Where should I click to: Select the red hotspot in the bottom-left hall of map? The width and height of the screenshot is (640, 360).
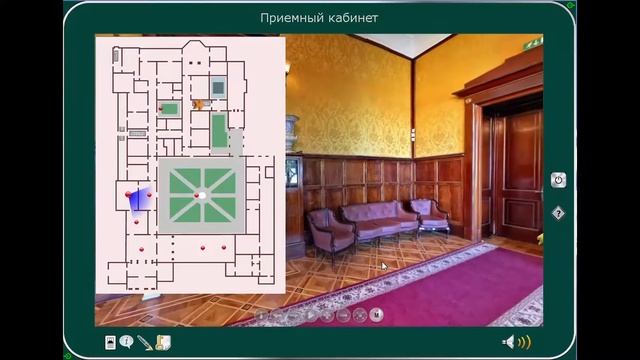[x=141, y=249]
